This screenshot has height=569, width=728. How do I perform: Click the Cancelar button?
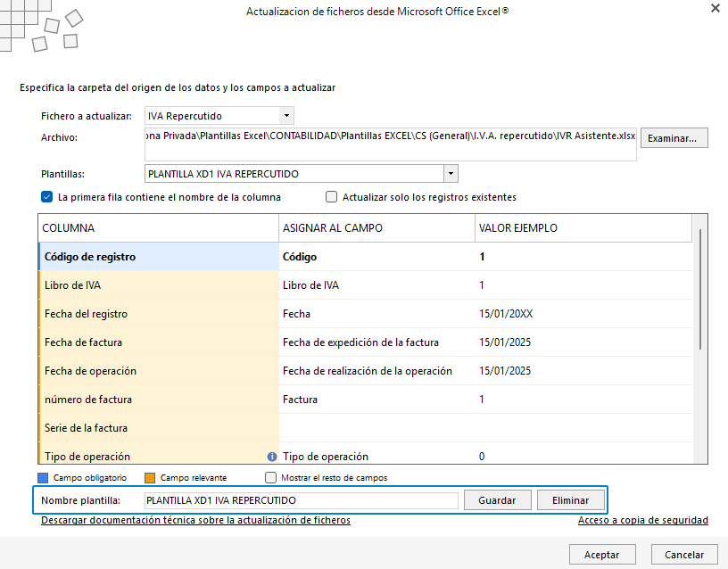click(684, 555)
